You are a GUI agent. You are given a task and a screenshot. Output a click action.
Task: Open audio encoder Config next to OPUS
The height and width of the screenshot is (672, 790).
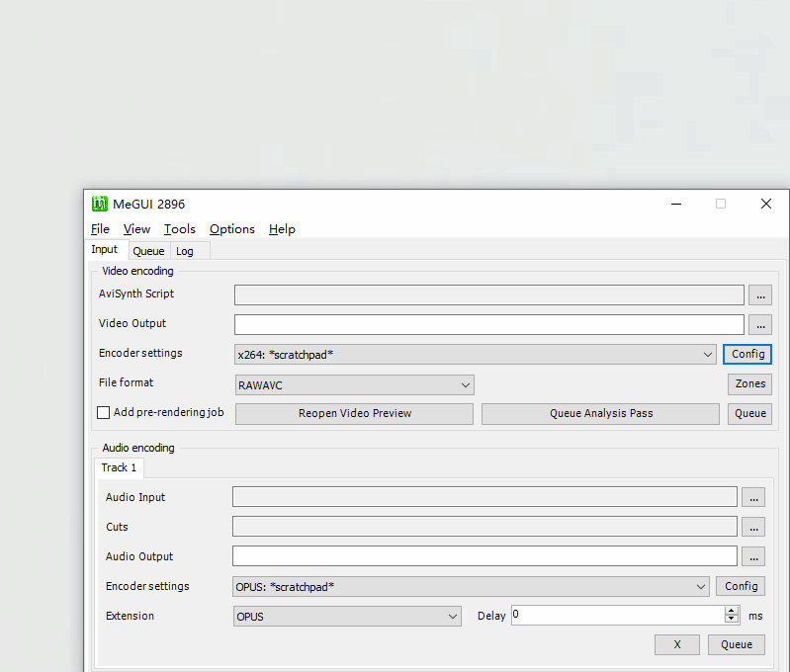[x=741, y=586]
